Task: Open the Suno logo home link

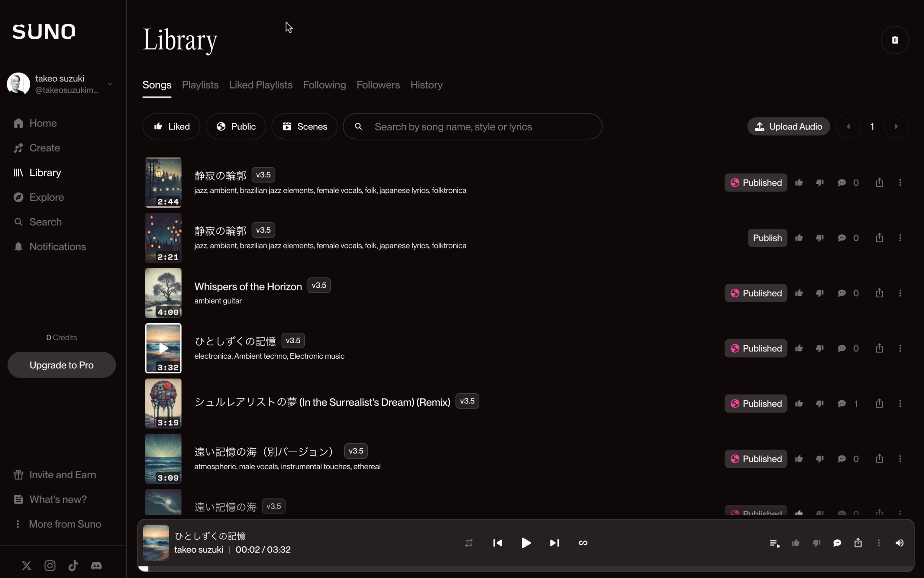Action: tap(44, 31)
